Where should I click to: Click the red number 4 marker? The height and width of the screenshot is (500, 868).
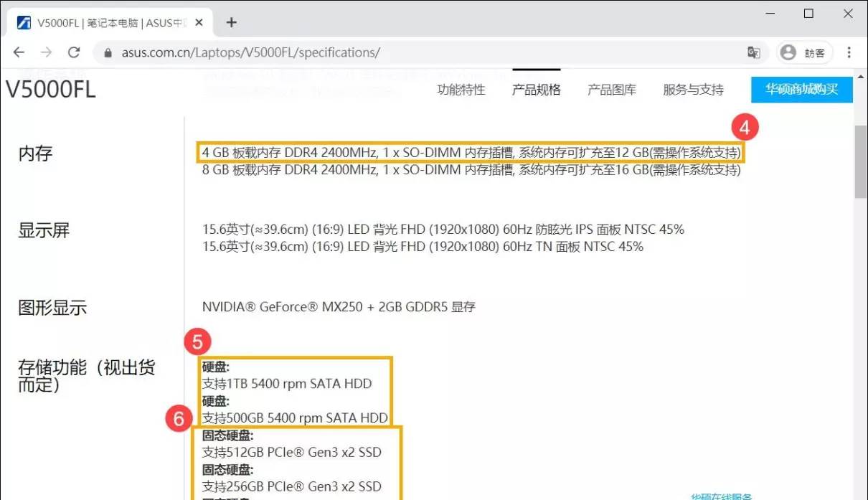pos(745,128)
